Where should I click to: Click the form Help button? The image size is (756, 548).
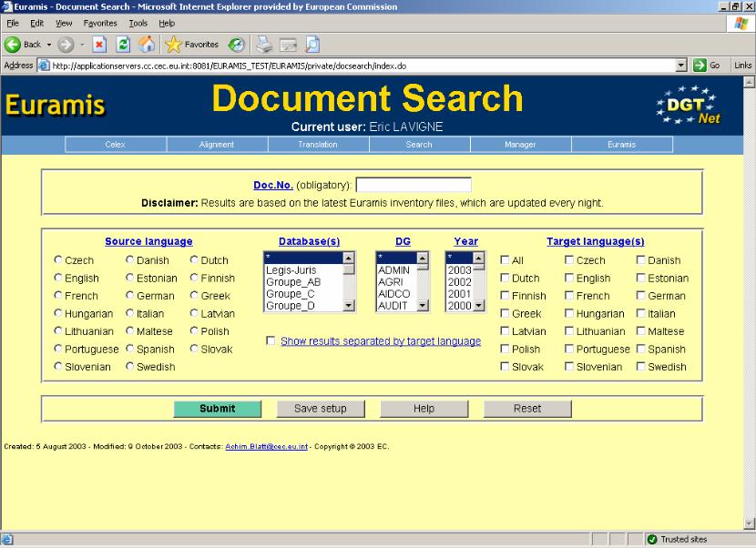[x=424, y=409]
